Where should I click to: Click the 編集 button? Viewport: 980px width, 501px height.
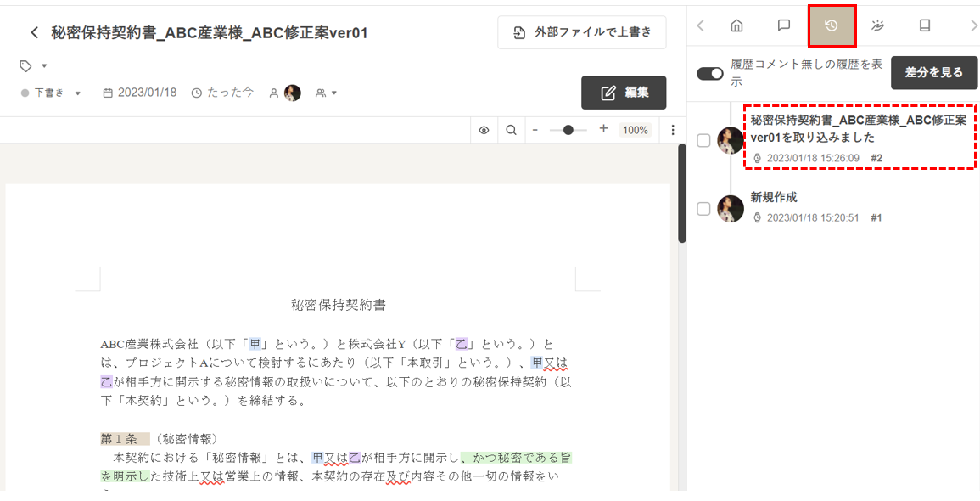tap(624, 93)
